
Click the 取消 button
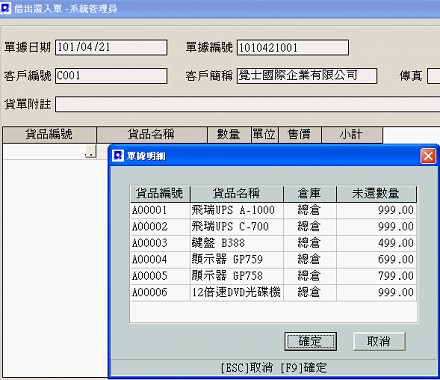coord(379,341)
